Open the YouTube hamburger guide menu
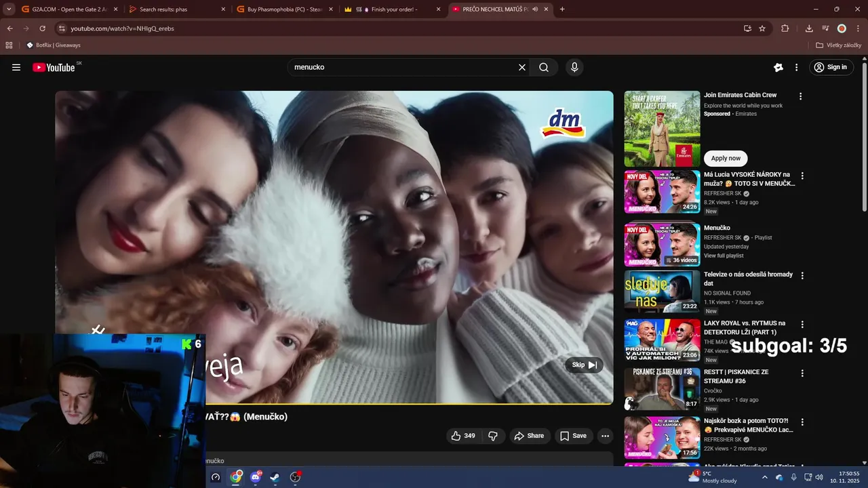The height and width of the screenshot is (488, 868). [x=16, y=67]
